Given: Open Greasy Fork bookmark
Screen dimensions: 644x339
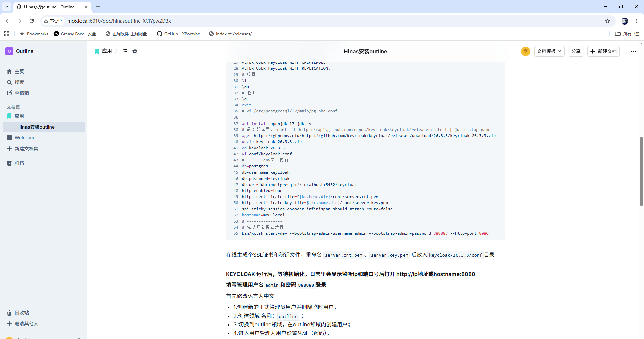Looking at the screenshot, I should (76, 34).
